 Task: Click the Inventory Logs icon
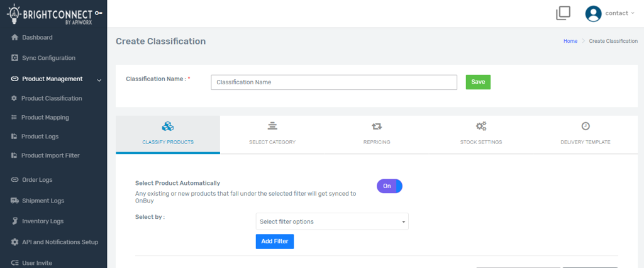[14, 221]
